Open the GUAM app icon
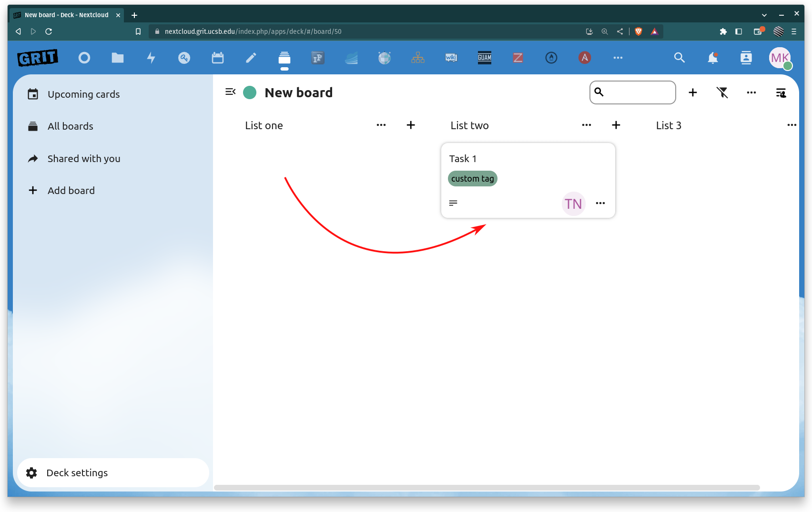The height and width of the screenshot is (512, 812). (x=485, y=58)
